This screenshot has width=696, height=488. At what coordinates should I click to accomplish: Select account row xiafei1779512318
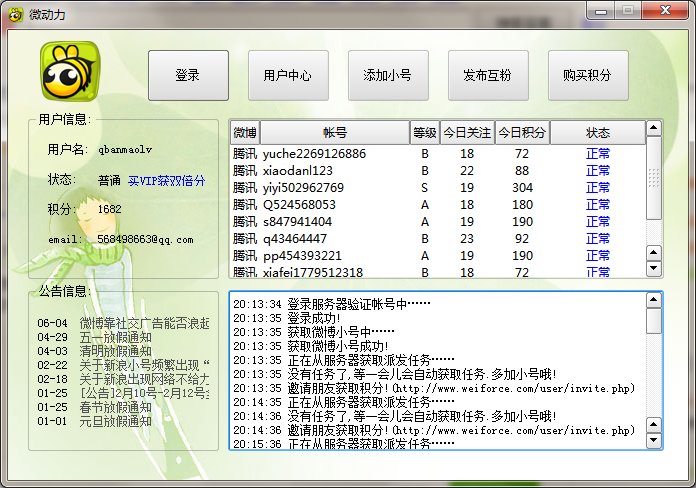(438, 272)
